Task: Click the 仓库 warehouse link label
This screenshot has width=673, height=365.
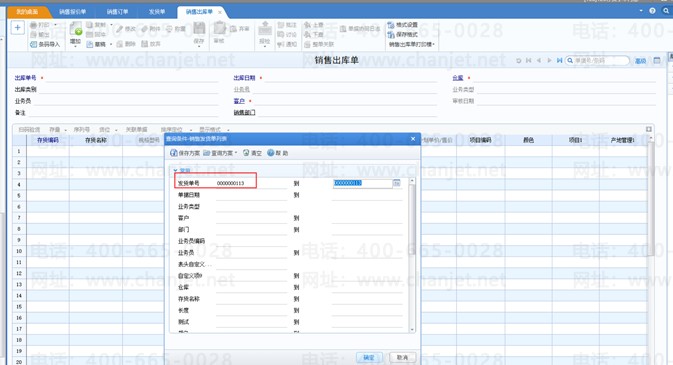Action: 458,78
